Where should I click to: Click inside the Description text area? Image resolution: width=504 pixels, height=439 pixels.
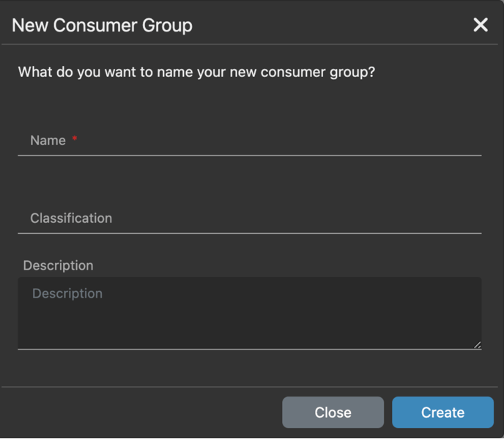250,313
